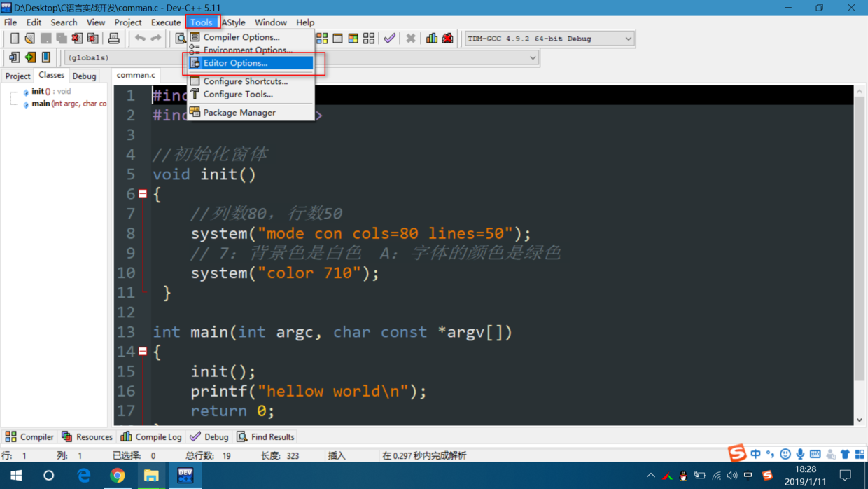868x489 pixels.
Task: Open the Windows Start menu
Action: (16, 475)
